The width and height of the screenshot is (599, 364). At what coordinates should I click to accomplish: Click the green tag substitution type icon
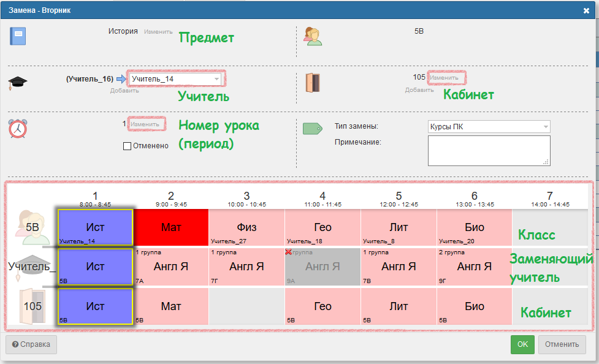click(313, 128)
